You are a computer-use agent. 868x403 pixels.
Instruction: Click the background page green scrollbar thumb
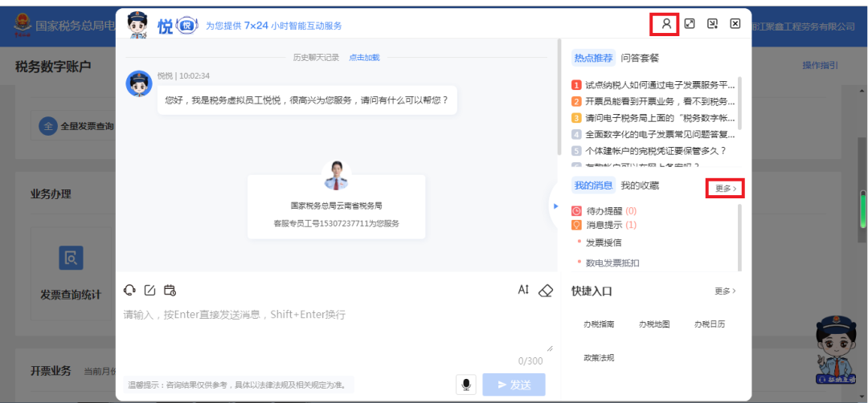[863, 209]
